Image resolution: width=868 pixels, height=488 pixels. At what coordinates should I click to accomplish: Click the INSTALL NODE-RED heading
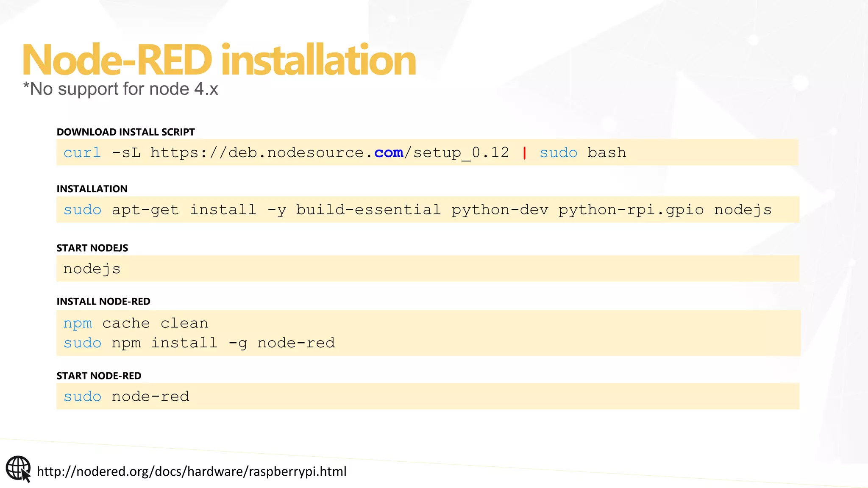coord(103,302)
